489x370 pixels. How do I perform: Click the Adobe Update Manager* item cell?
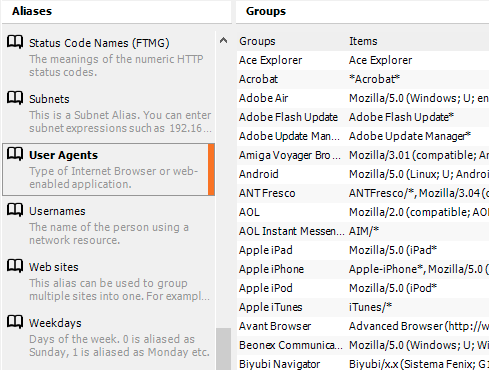(x=410, y=136)
